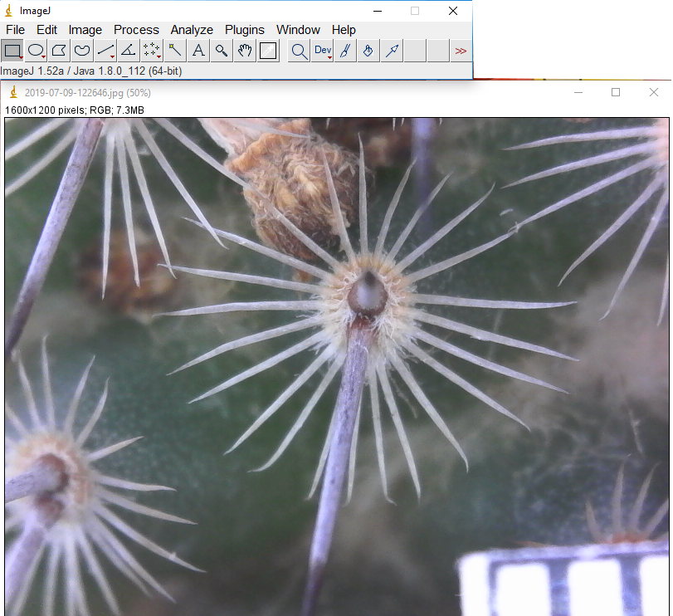Close the ImageJ toolbar window
673x616 pixels.
[x=453, y=11]
